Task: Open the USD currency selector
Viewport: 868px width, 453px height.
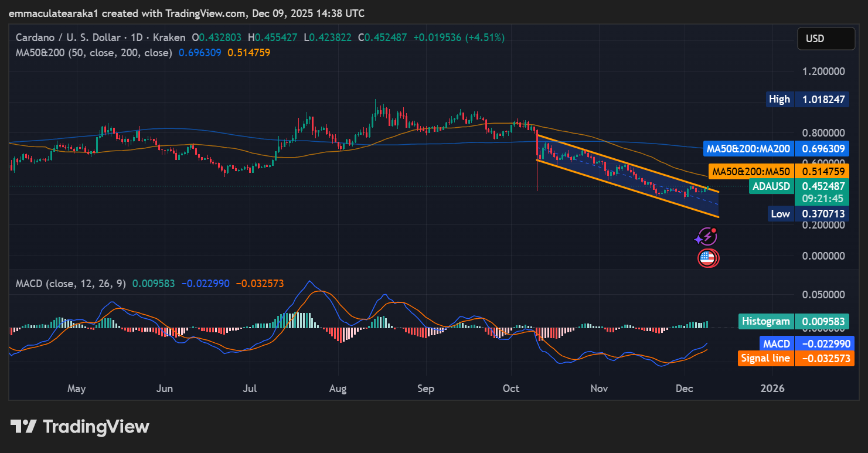Action: tap(826, 38)
